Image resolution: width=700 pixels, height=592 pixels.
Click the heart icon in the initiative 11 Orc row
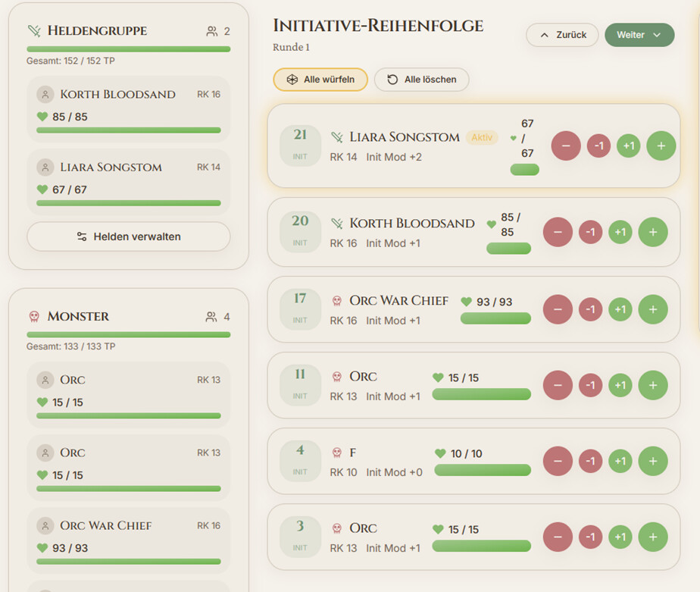coord(438,377)
